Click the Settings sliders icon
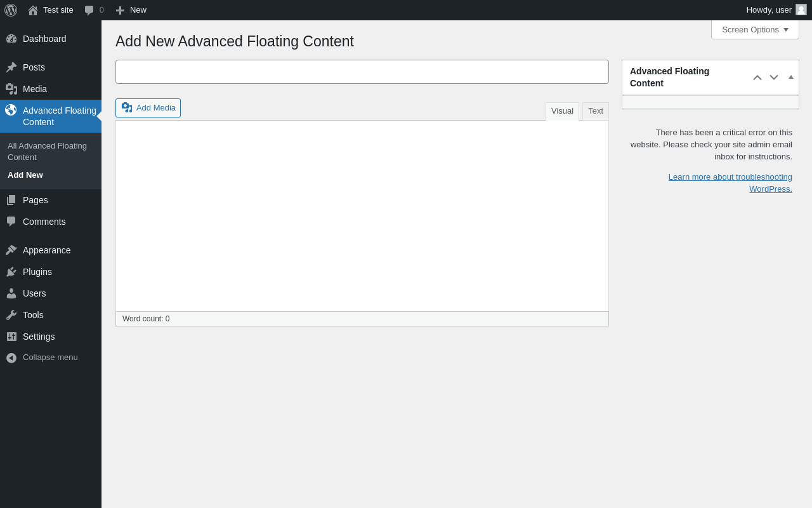812x508 pixels. click(x=11, y=337)
